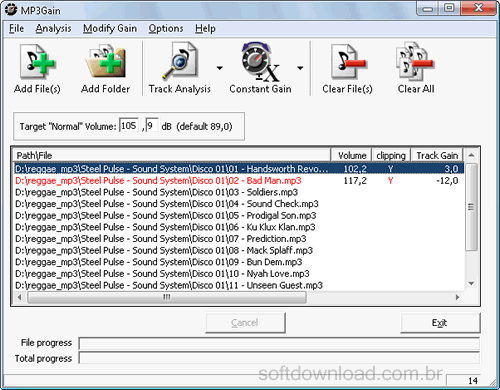
Task: Select row 05 - Prodigal Son.mp3
Action: click(x=239, y=216)
